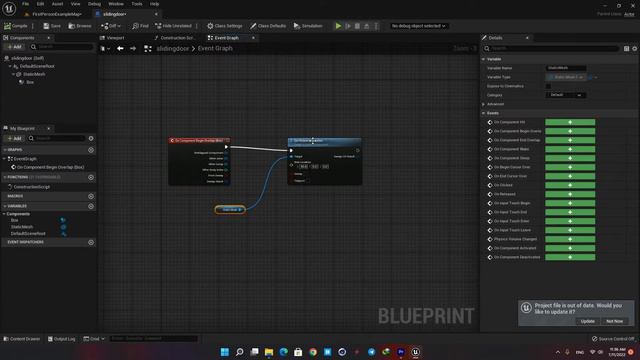640x360 pixels.
Task: Collapse the Events section in Details
Action: click(484, 113)
